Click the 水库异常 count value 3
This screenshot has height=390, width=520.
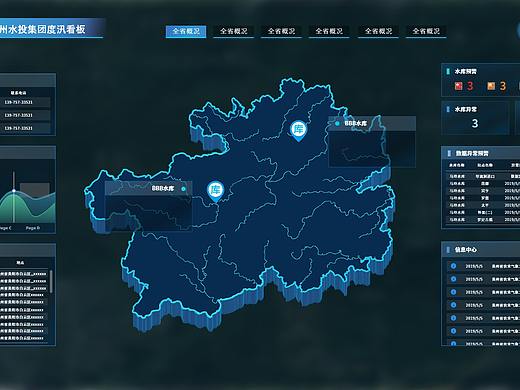click(x=475, y=124)
